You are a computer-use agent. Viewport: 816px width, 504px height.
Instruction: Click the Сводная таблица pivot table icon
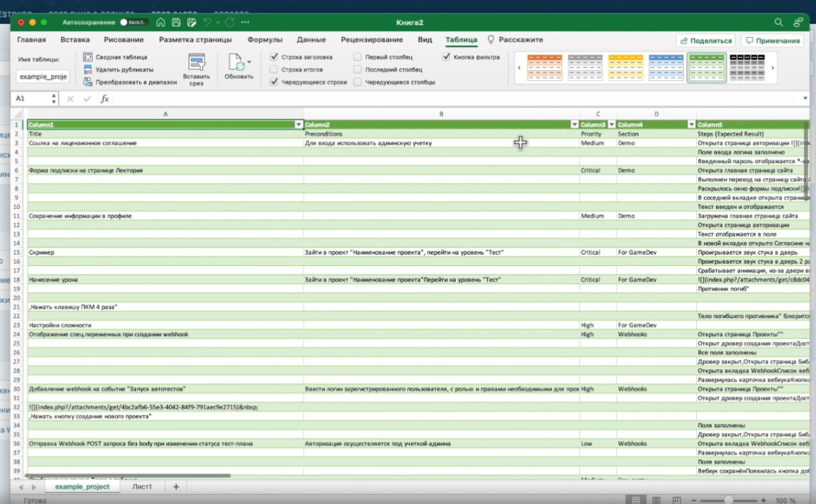coord(88,57)
